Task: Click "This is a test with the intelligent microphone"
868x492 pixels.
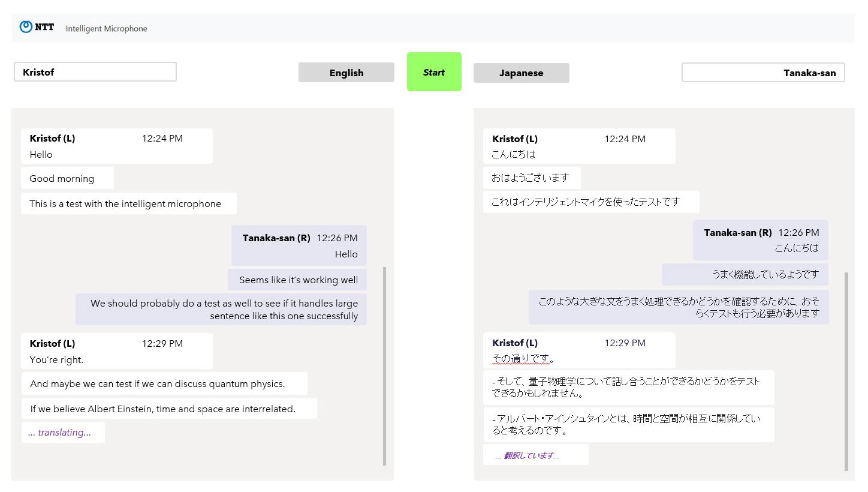Action: 129,203
